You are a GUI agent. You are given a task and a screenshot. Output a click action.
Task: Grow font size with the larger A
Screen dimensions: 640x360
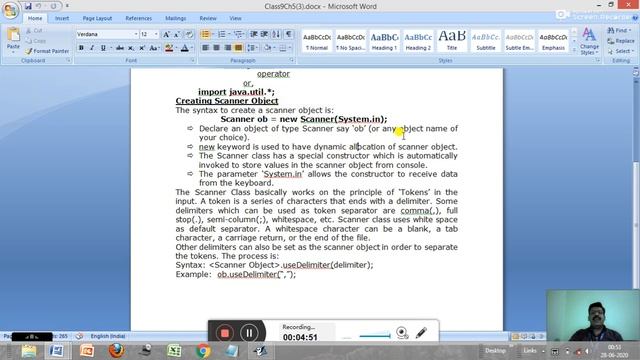166,35
